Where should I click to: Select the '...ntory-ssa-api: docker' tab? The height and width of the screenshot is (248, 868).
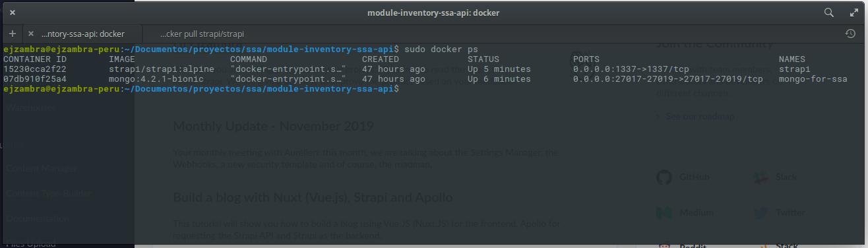click(x=82, y=34)
